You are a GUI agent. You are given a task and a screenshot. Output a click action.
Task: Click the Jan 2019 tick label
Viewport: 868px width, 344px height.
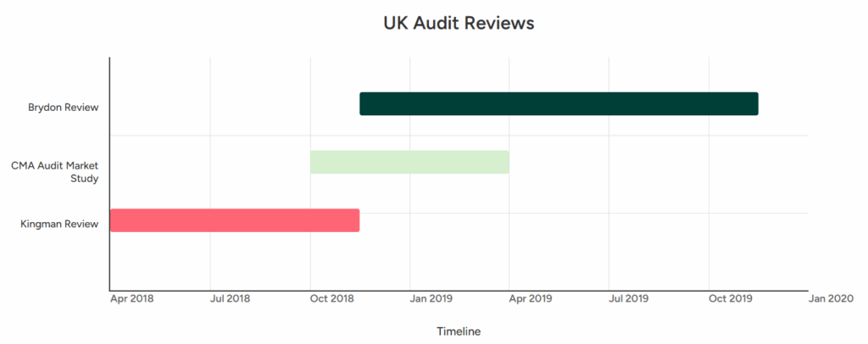click(x=431, y=298)
